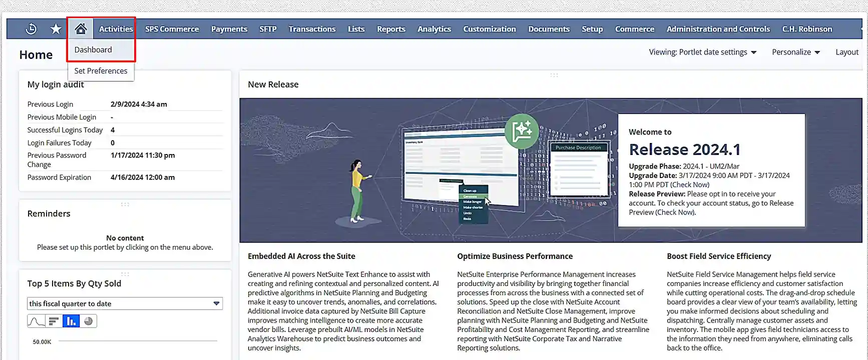
Task: Open the Analytics menu
Action: coord(435,29)
